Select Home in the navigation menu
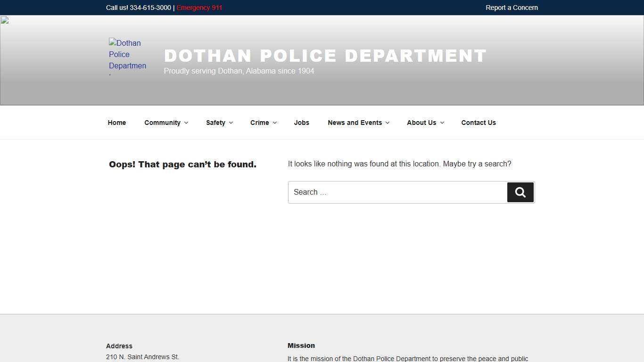Image resolution: width=644 pixels, height=362 pixels. click(x=116, y=123)
